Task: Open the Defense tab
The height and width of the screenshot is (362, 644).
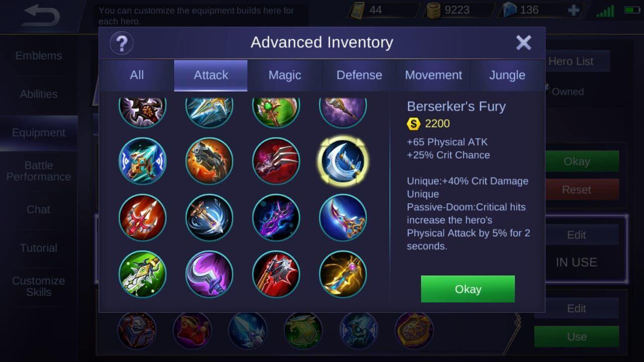Action: [359, 75]
